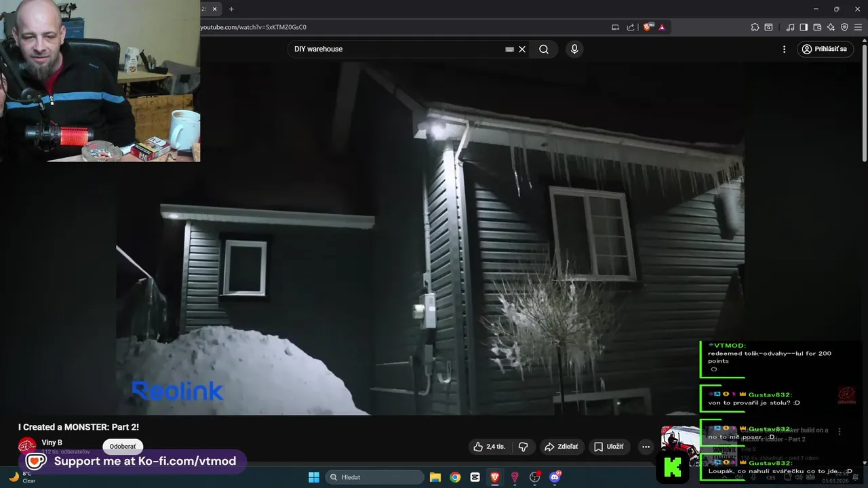The image size is (868, 488).
Task: Open OBS Studio from taskbar
Action: click(x=535, y=477)
